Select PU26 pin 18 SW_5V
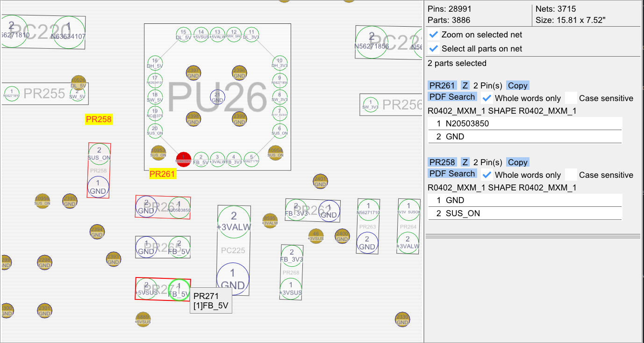644x343 pixels. tap(155, 97)
